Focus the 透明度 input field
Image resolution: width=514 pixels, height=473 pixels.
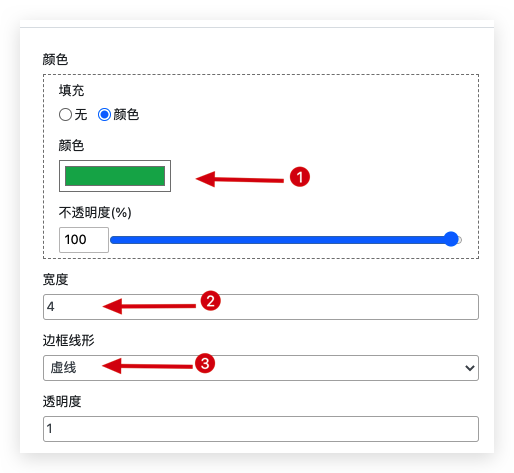point(261,429)
